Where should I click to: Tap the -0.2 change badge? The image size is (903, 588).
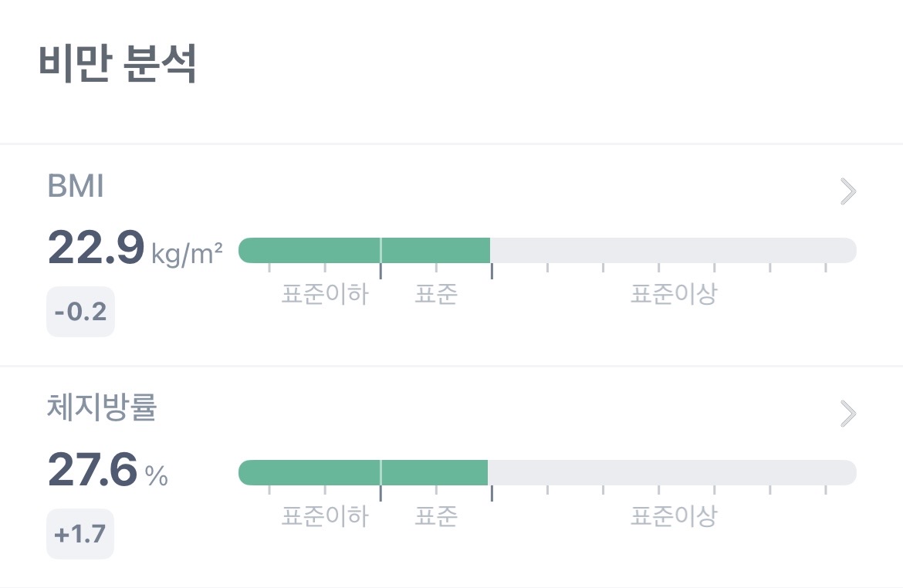click(x=80, y=313)
